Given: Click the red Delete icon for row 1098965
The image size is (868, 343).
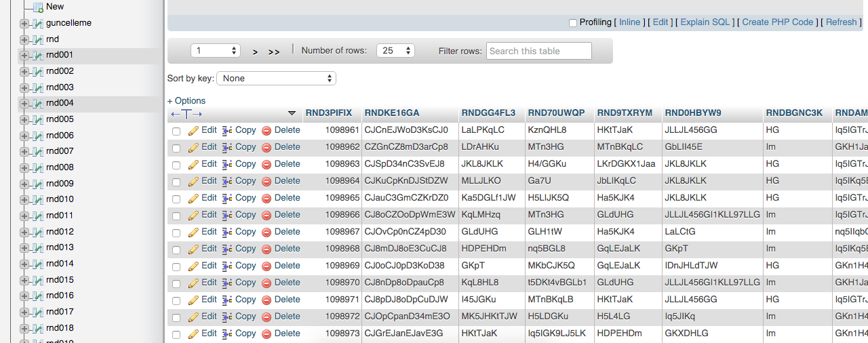Looking at the screenshot, I should 267,198.
